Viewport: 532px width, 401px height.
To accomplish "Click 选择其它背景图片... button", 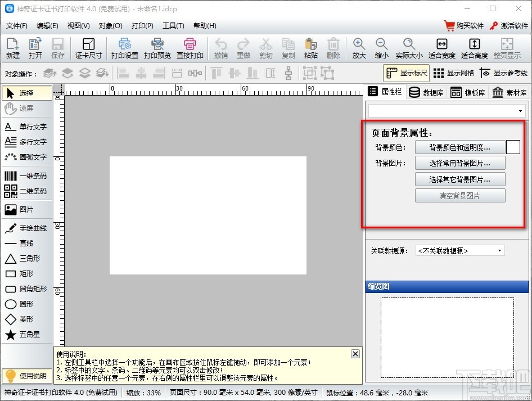I will pyautogui.click(x=460, y=179).
